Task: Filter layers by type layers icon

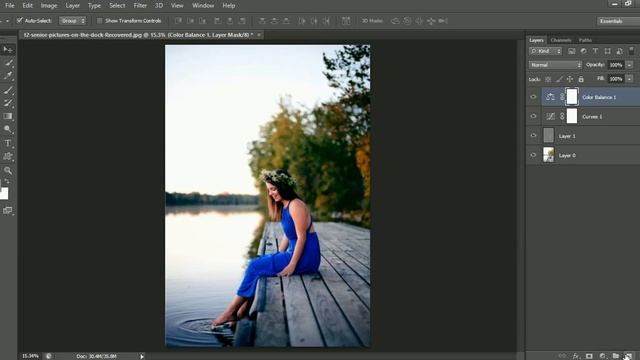Action: click(x=595, y=51)
